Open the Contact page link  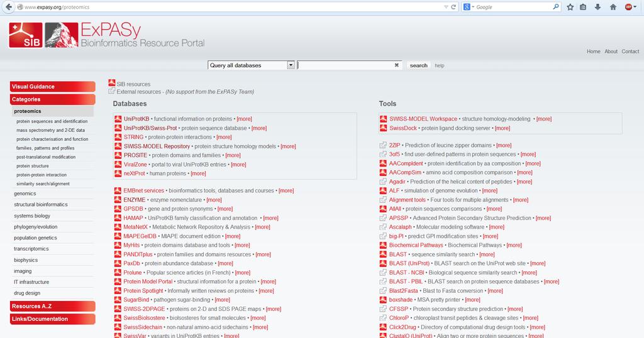(630, 52)
